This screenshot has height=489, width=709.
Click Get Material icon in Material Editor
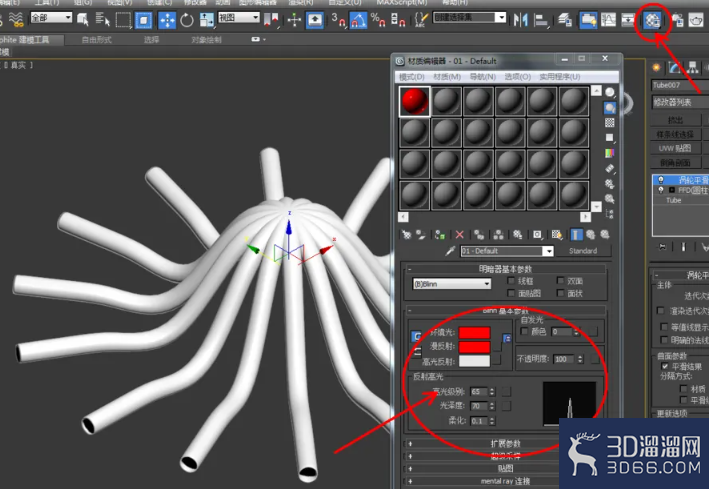pyautogui.click(x=406, y=234)
